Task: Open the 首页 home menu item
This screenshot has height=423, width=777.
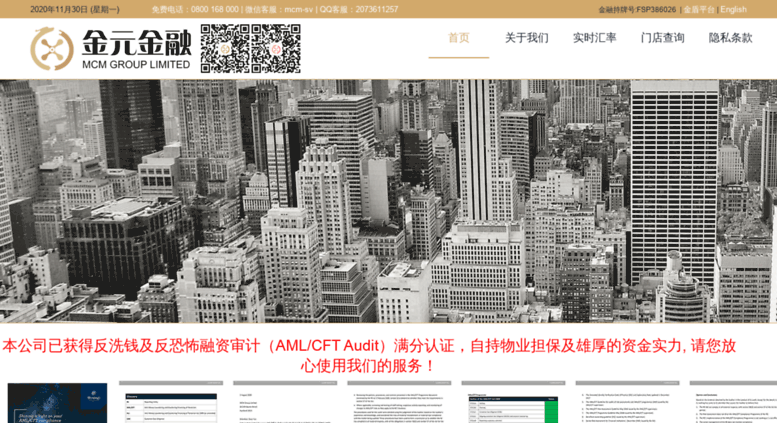Action: click(x=458, y=38)
